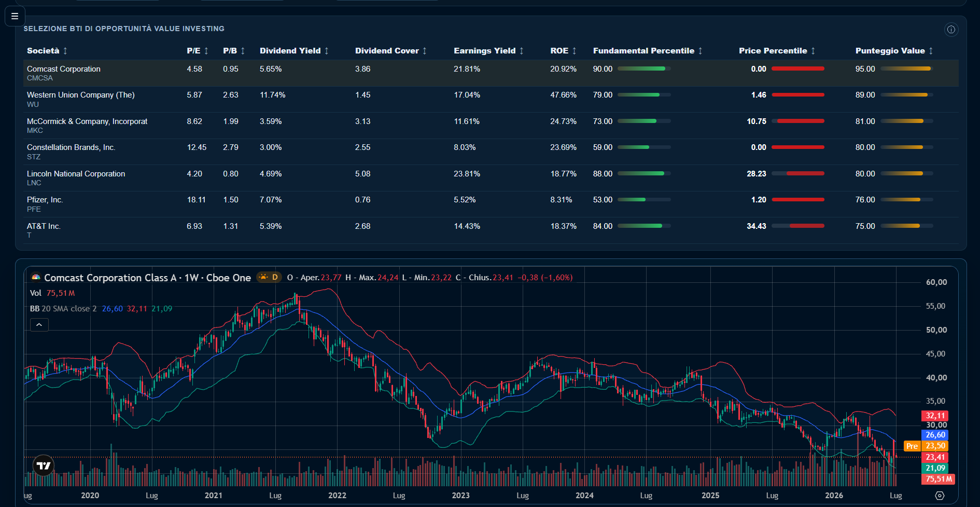Click ticker WU

33,104
